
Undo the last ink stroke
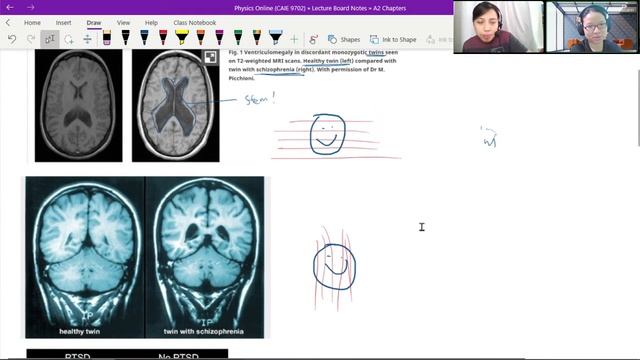click(x=12, y=39)
